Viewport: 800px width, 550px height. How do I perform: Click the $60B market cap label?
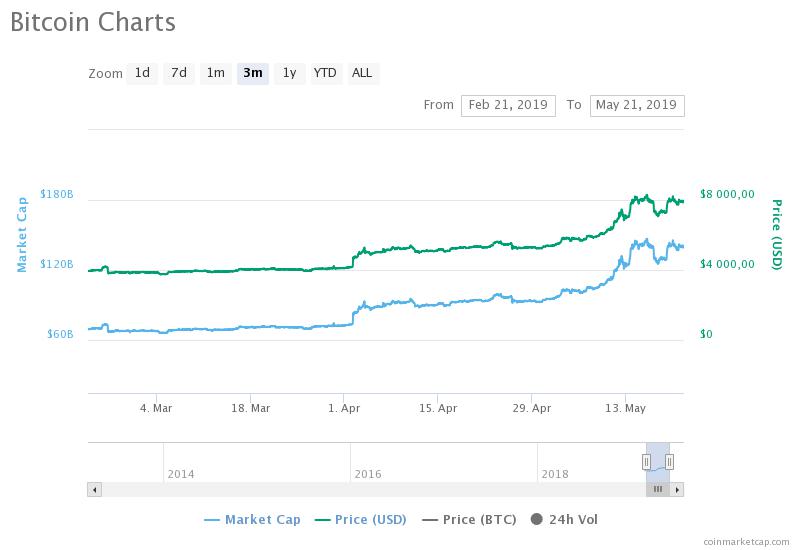[60, 334]
